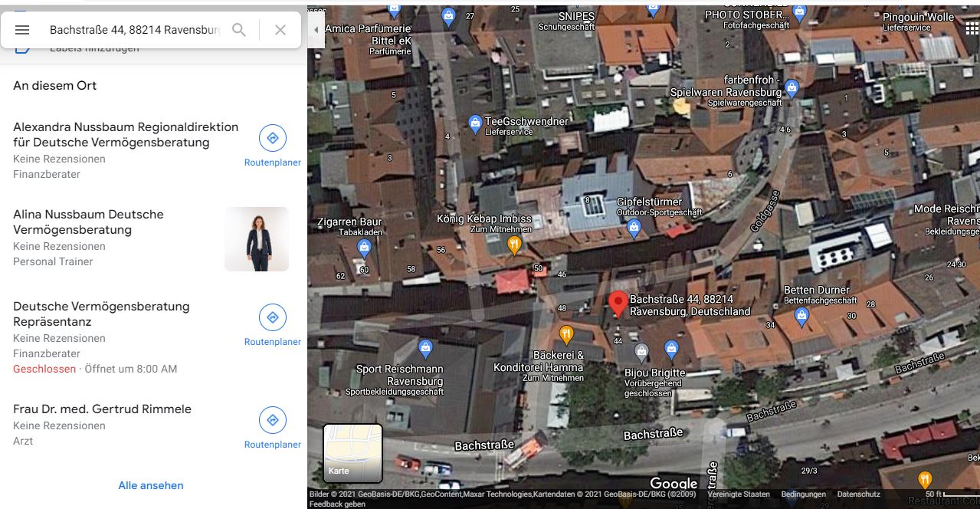Select Bijou Brigitte blue shopping pin
The width and height of the screenshot is (980, 509).
[x=671, y=350]
